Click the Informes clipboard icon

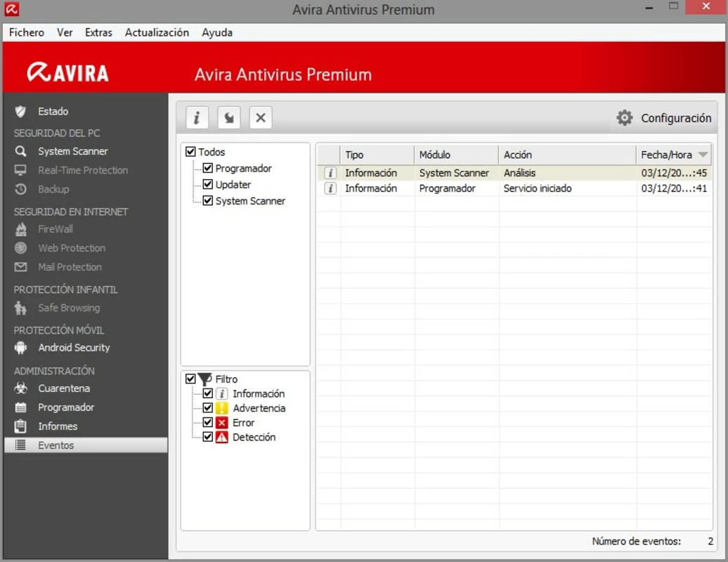pos(20,426)
